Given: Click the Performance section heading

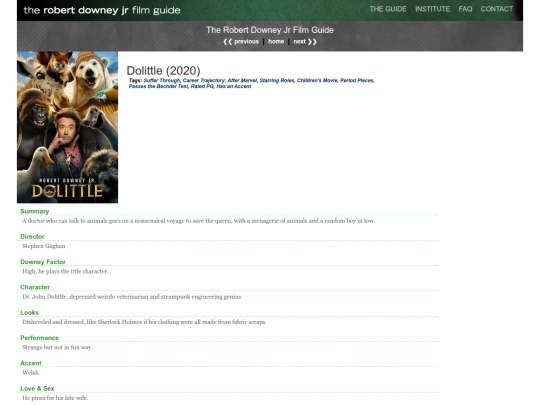Looking at the screenshot, I should (x=39, y=338).
